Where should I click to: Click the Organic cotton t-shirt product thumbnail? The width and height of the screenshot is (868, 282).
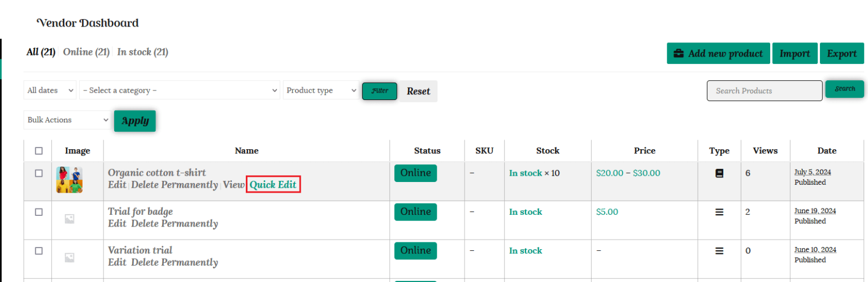pos(69,180)
